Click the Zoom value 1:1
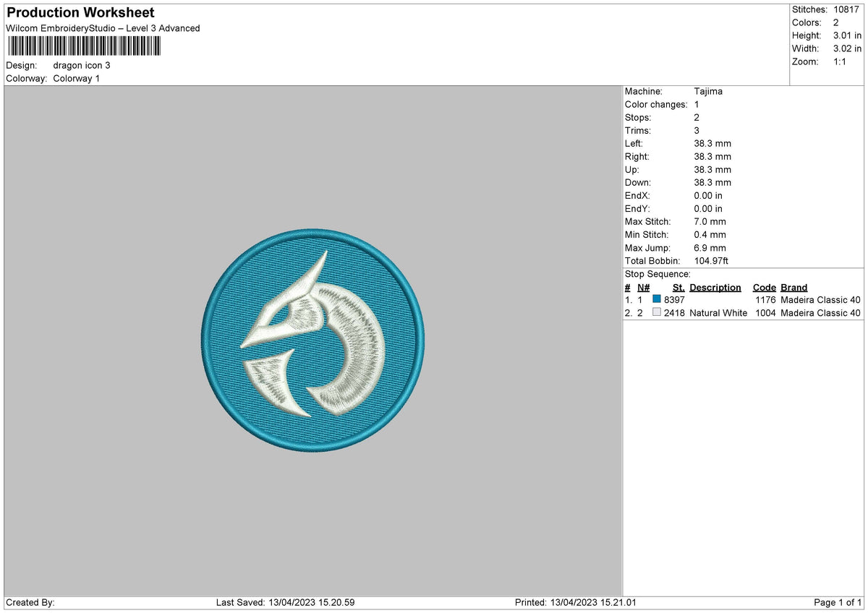Viewport: 868px width, 613px height. pos(841,61)
